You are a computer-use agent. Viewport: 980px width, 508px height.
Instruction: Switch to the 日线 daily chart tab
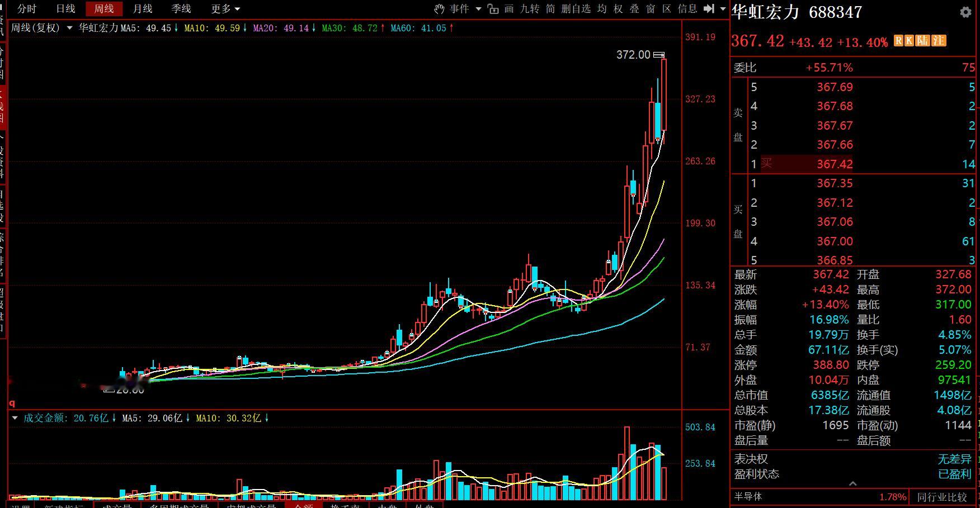(65, 9)
